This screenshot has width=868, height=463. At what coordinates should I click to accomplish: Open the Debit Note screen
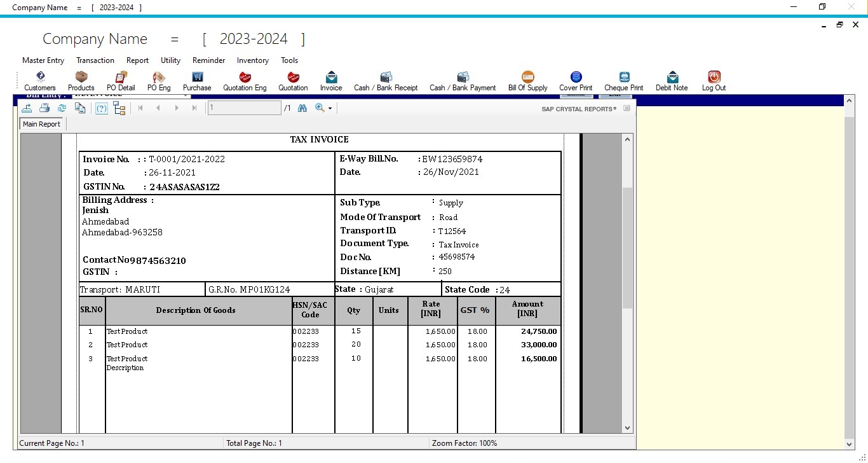click(671, 80)
